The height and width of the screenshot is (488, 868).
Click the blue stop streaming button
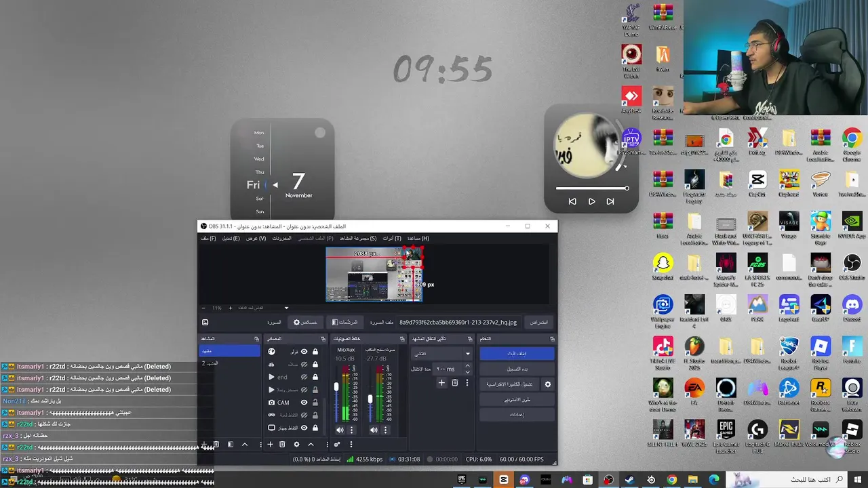[x=517, y=354]
